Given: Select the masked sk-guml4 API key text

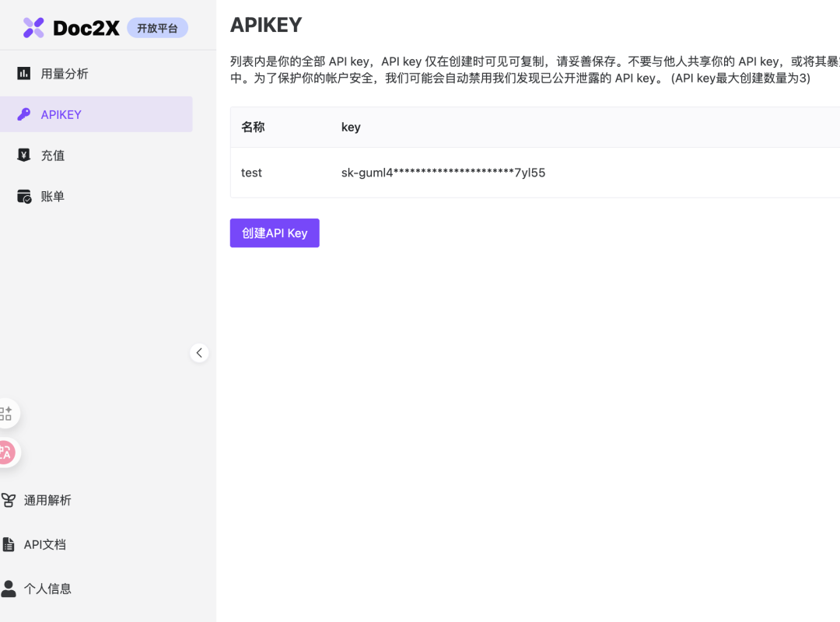Looking at the screenshot, I should (443, 173).
